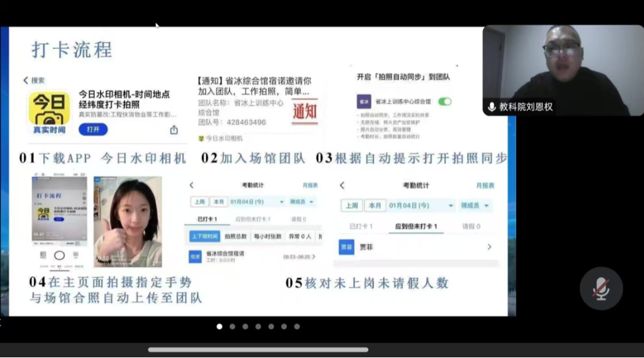Tap the share icon beside 打开 button

[174, 130]
